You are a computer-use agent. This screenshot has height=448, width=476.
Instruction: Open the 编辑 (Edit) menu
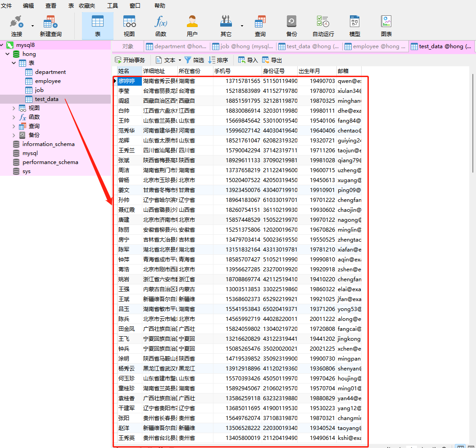(28, 6)
